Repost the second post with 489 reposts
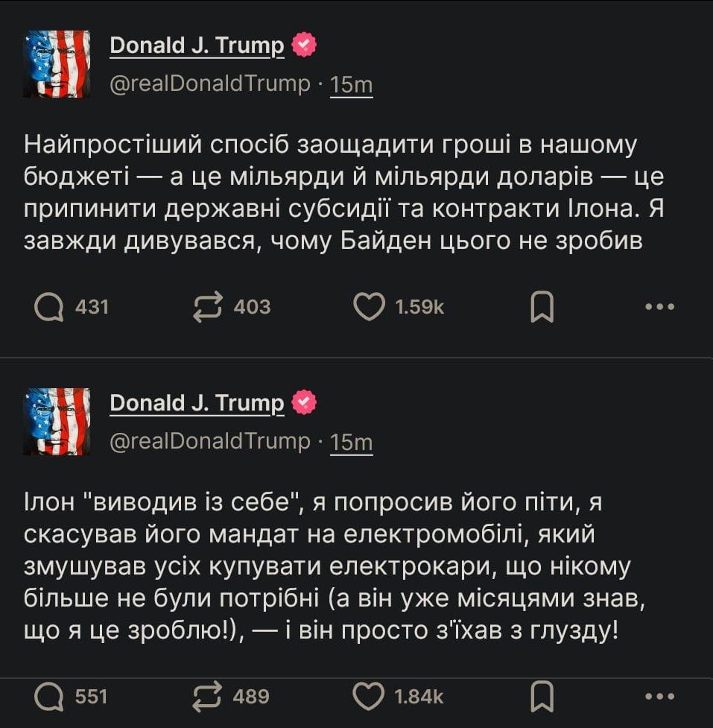713x728 pixels. click(x=208, y=697)
